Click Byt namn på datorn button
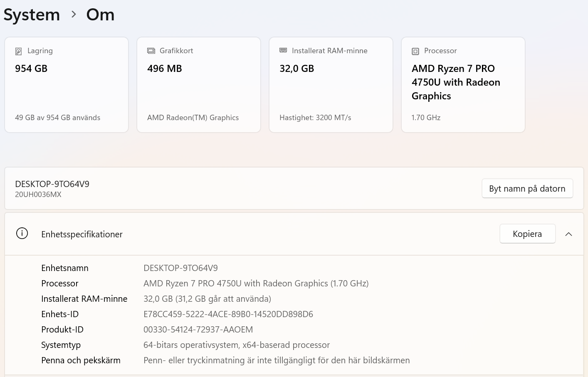Screen dimensions: 588x377 pos(527,189)
